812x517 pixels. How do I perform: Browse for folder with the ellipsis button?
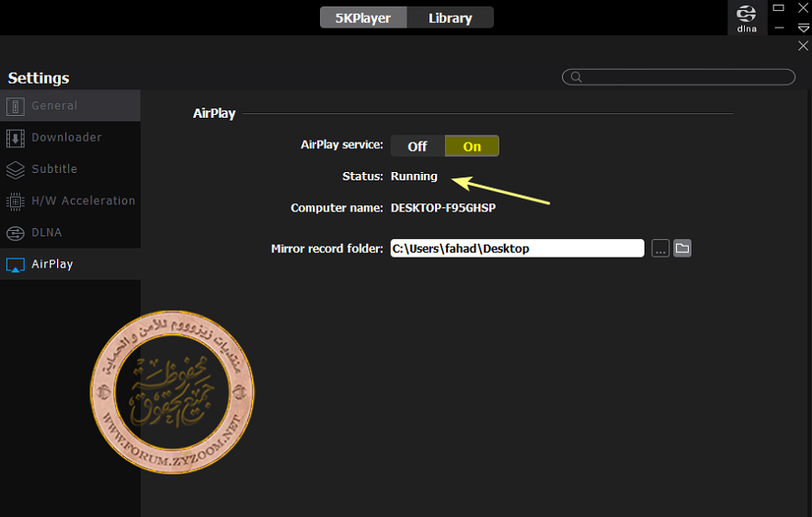pyautogui.click(x=659, y=248)
